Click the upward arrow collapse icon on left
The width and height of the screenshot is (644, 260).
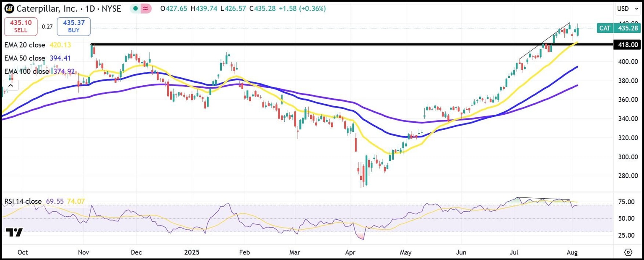(10, 85)
